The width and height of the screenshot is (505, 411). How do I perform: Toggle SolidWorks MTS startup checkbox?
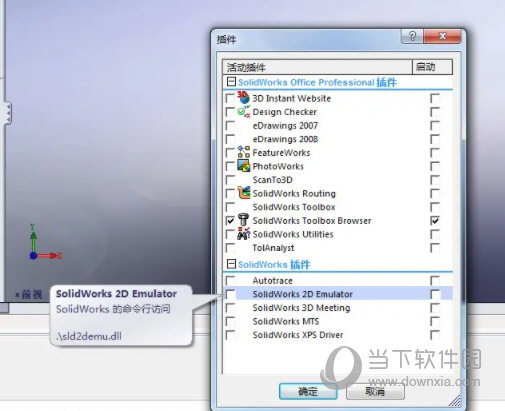[435, 321]
